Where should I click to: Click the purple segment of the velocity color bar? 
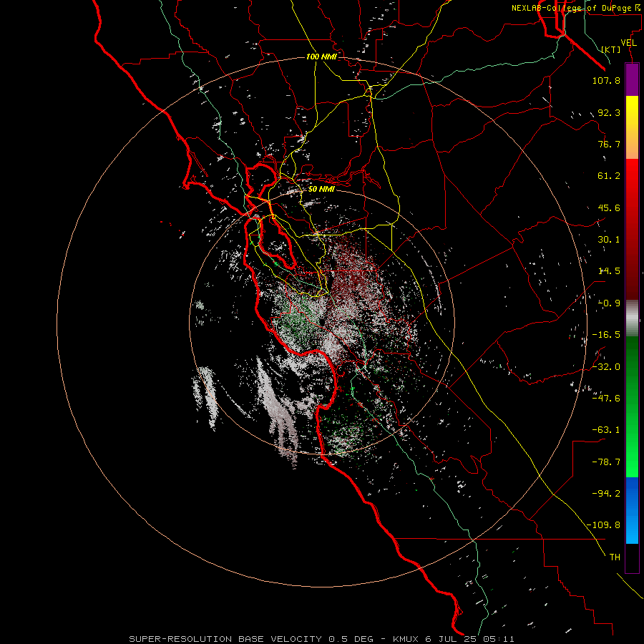(x=632, y=79)
